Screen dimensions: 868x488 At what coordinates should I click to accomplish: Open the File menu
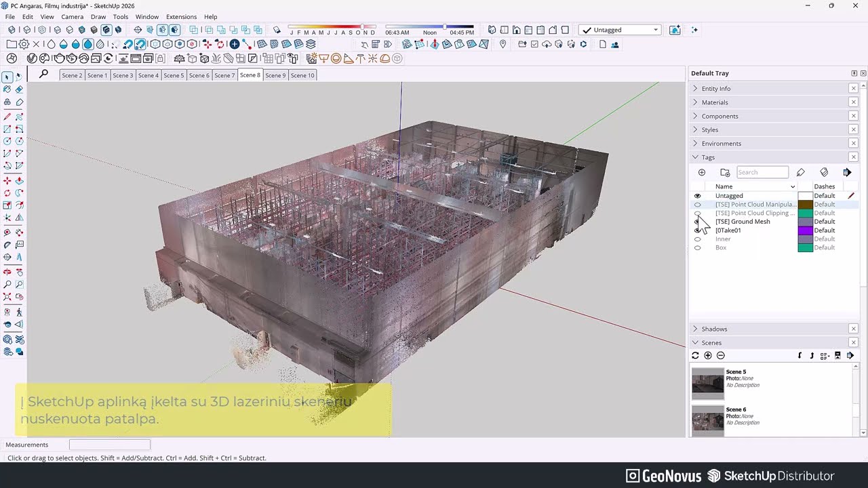[x=10, y=16]
